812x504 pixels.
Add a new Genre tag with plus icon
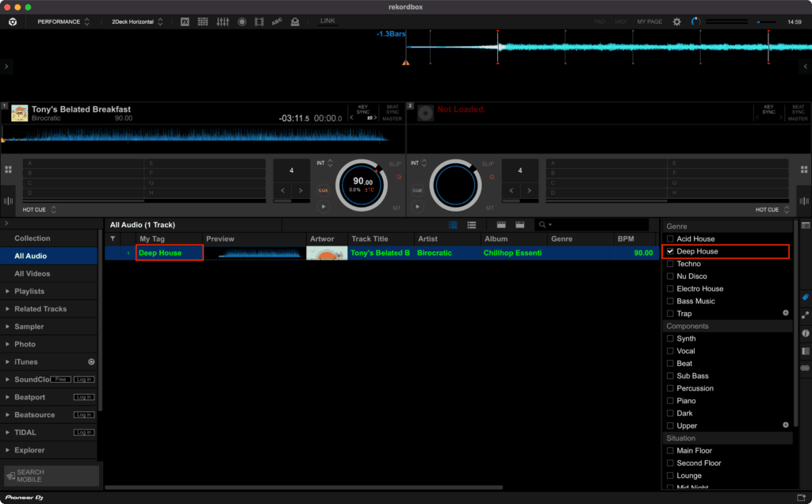(786, 313)
